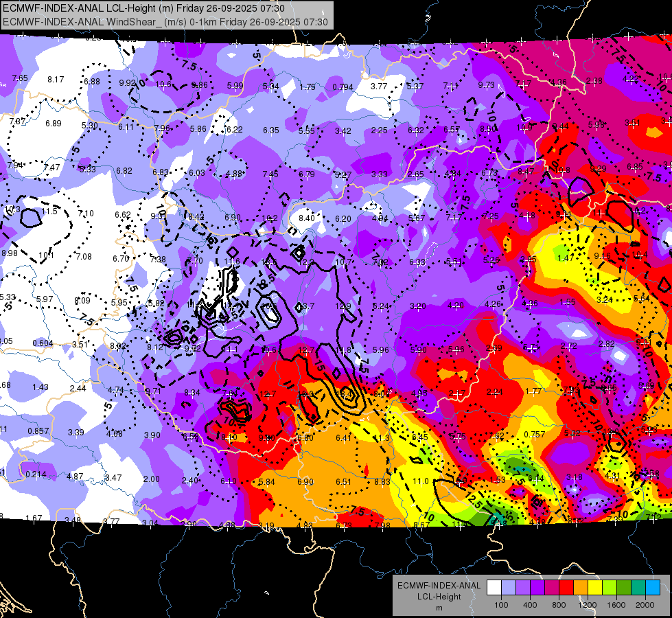
Task: Click the 0.794 shear value on the map
Action: point(343,87)
